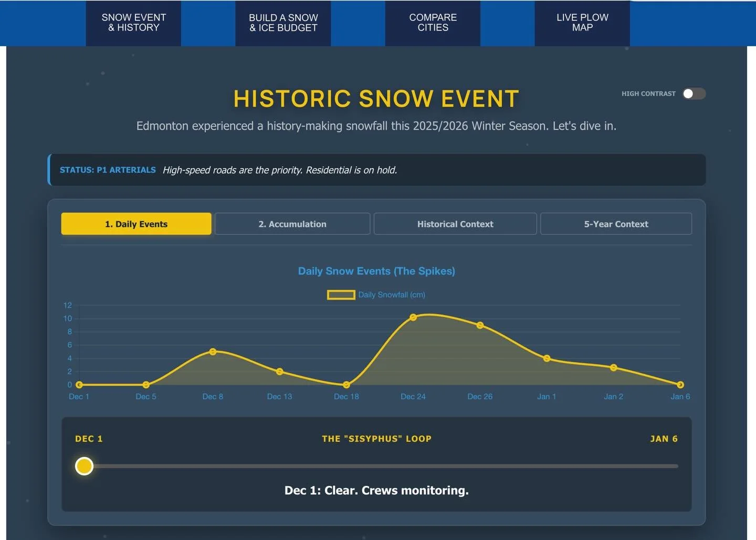This screenshot has height=540, width=756.
Task: Click the Jan 1 data point on chart
Action: click(x=547, y=358)
